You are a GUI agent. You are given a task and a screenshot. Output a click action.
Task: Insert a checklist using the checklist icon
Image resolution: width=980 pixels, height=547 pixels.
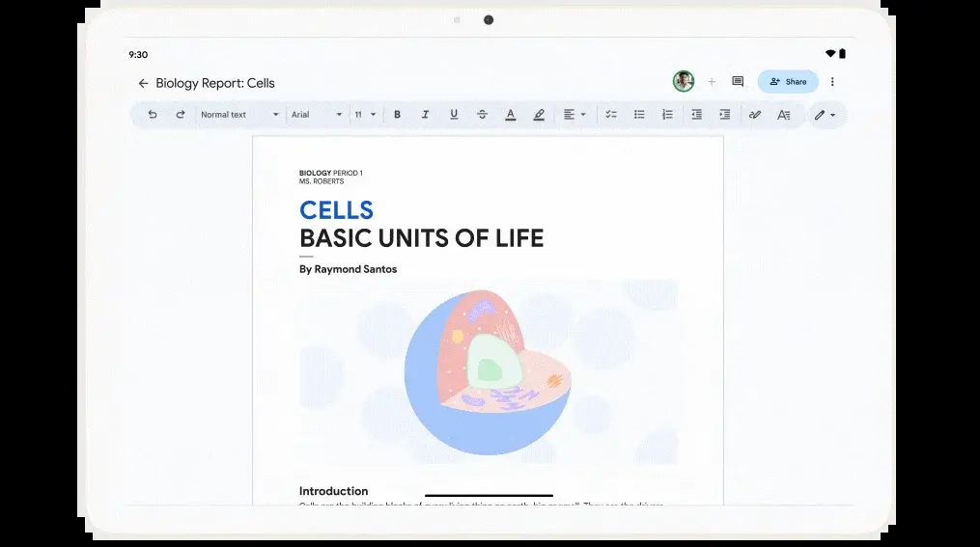pyautogui.click(x=610, y=115)
